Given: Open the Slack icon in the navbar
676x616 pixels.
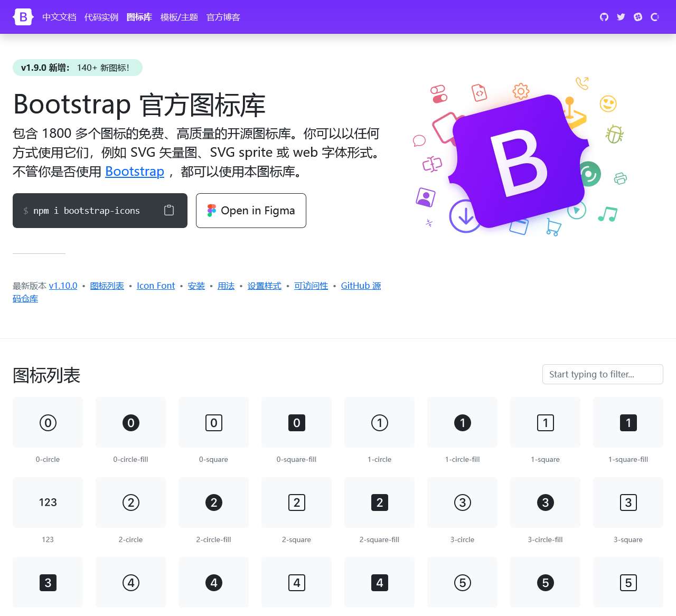Looking at the screenshot, I should pos(638,17).
